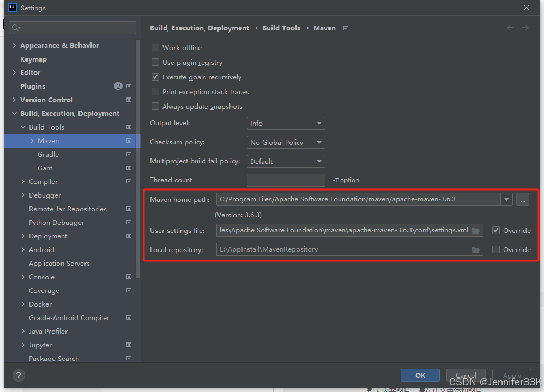Expand the Editor section
544x392 pixels.
click(14, 72)
